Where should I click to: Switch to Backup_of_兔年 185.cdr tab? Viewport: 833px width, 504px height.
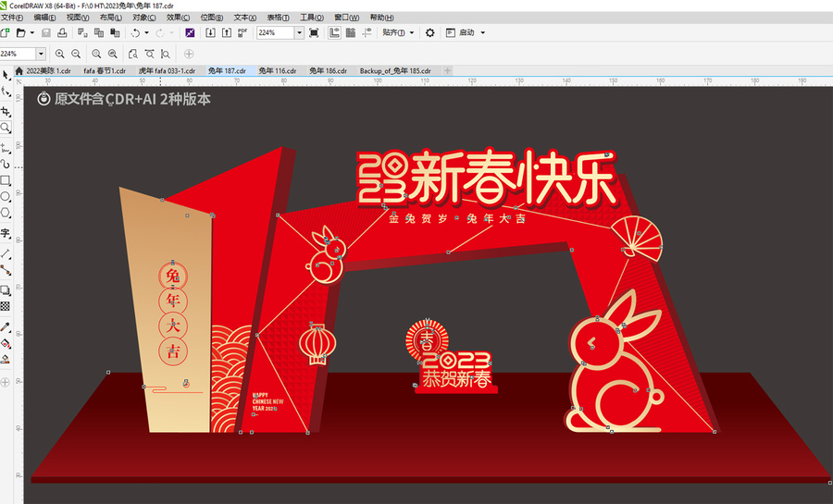pyautogui.click(x=395, y=70)
